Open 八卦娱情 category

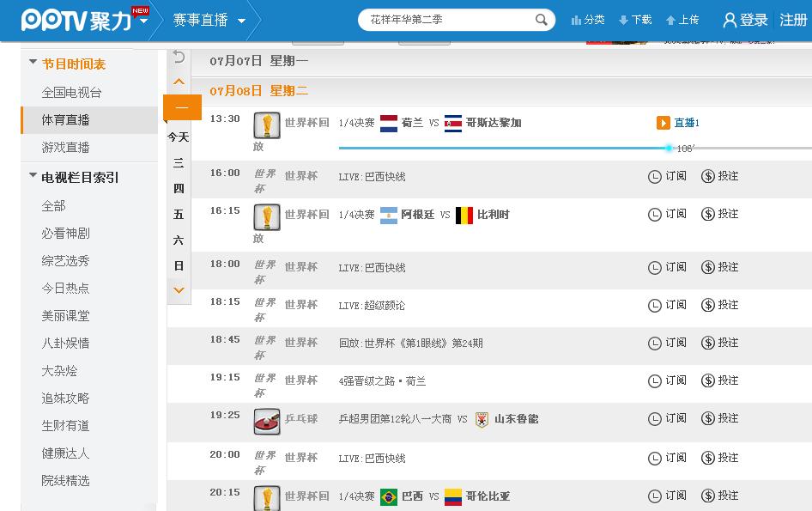(x=66, y=343)
